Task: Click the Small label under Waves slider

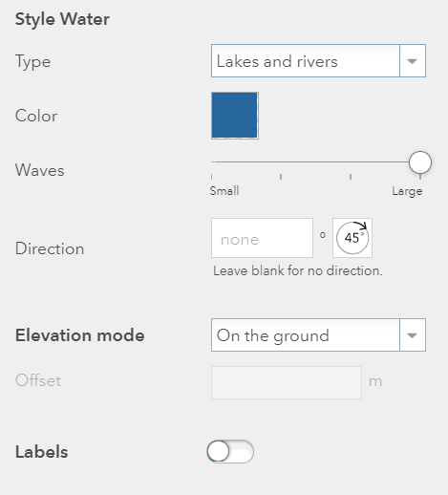Action: [224, 191]
